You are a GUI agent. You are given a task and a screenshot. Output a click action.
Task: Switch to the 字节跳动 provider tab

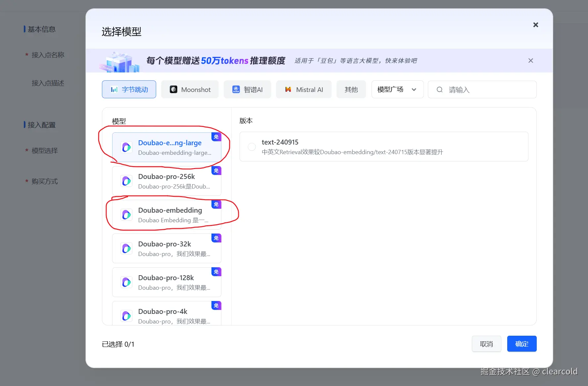pyautogui.click(x=129, y=90)
